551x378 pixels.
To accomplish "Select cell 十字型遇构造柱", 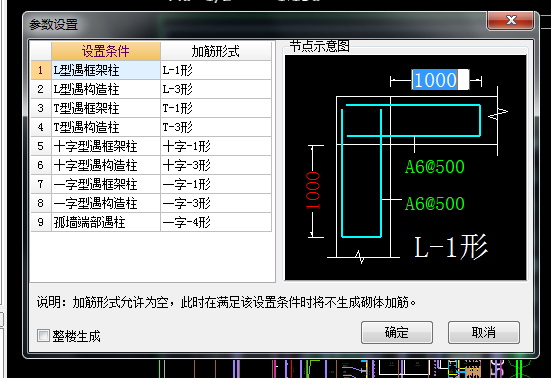I will [x=106, y=165].
